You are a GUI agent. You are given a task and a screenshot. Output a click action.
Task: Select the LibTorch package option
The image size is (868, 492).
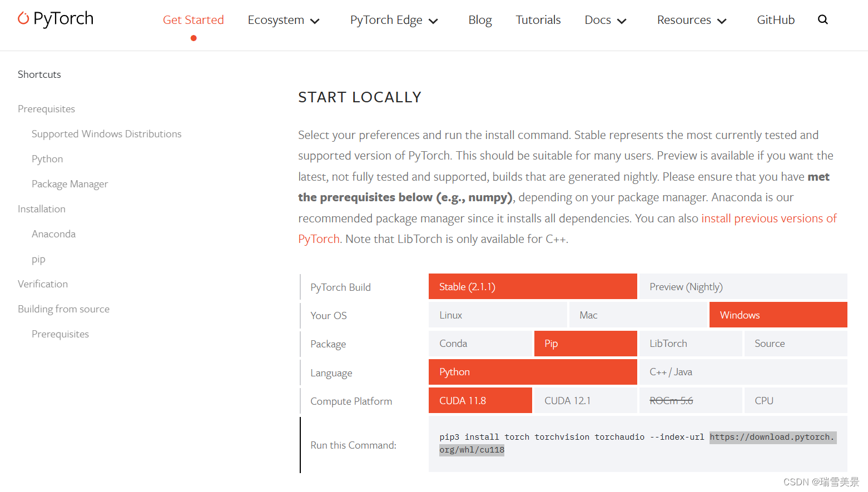(x=691, y=344)
